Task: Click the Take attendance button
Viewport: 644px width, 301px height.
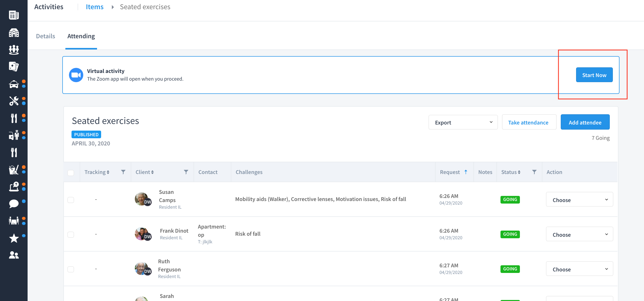Action: 529,122
